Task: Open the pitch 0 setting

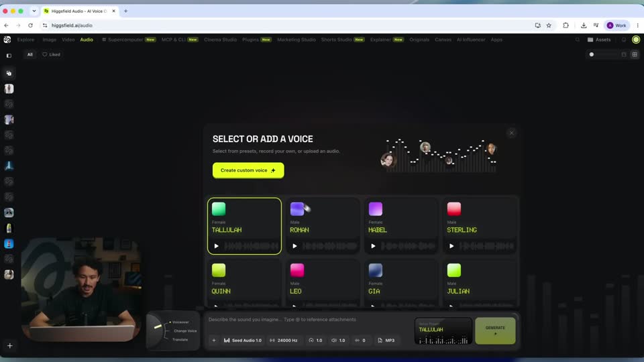Action: tap(360, 341)
